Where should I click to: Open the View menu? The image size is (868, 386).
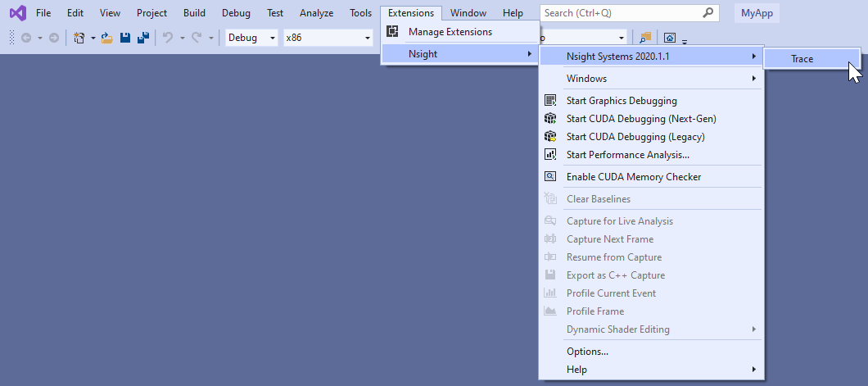coord(111,13)
